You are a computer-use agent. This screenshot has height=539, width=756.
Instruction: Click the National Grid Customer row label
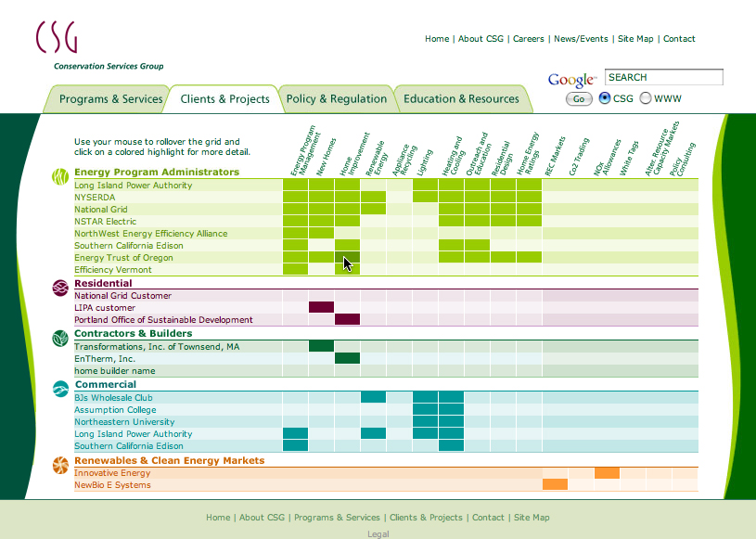(x=122, y=296)
